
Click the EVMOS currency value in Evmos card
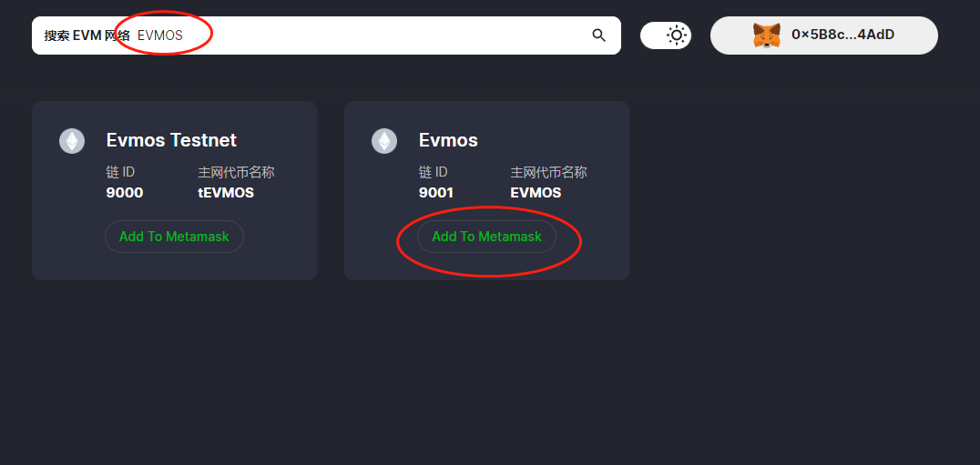536,193
